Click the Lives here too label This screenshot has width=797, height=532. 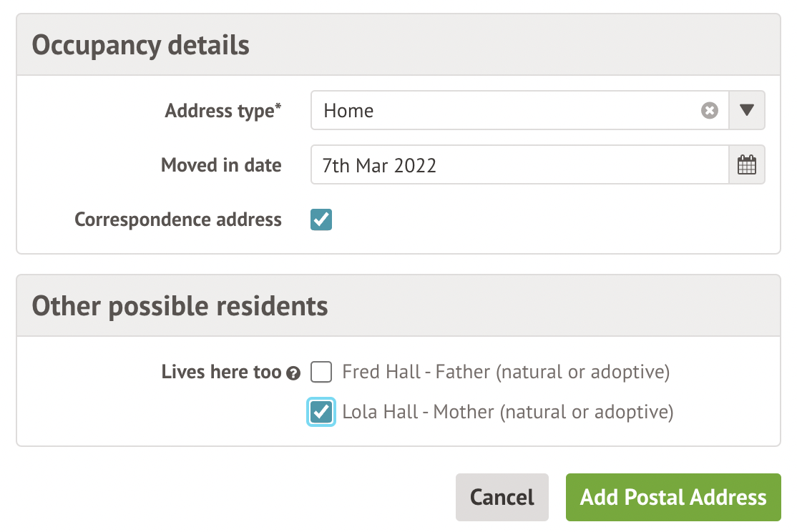click(x=221, y=373)
